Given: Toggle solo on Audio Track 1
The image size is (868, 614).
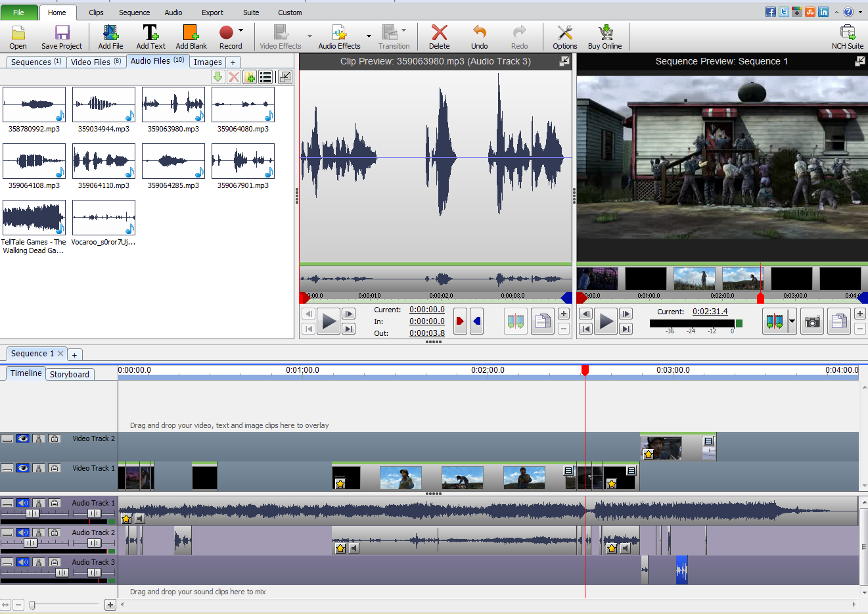Looking at the screenshot, I should click(x=39, y=503).
